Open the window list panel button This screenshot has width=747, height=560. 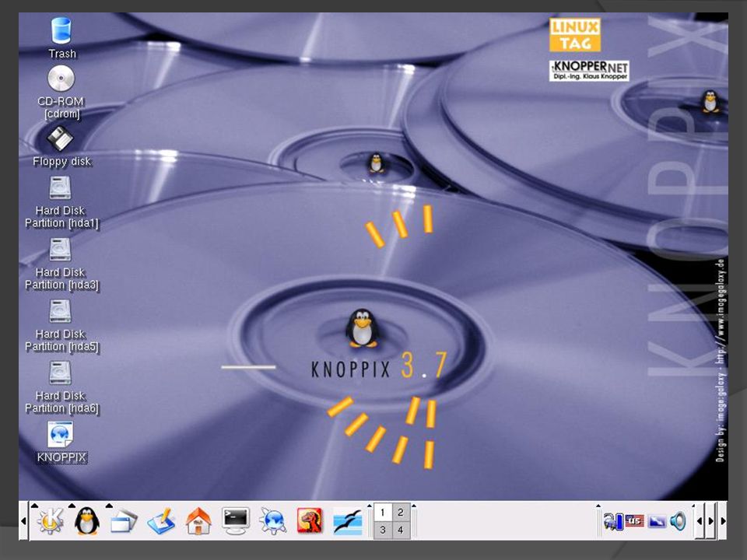pyautogui.click(x=124, y=521)
